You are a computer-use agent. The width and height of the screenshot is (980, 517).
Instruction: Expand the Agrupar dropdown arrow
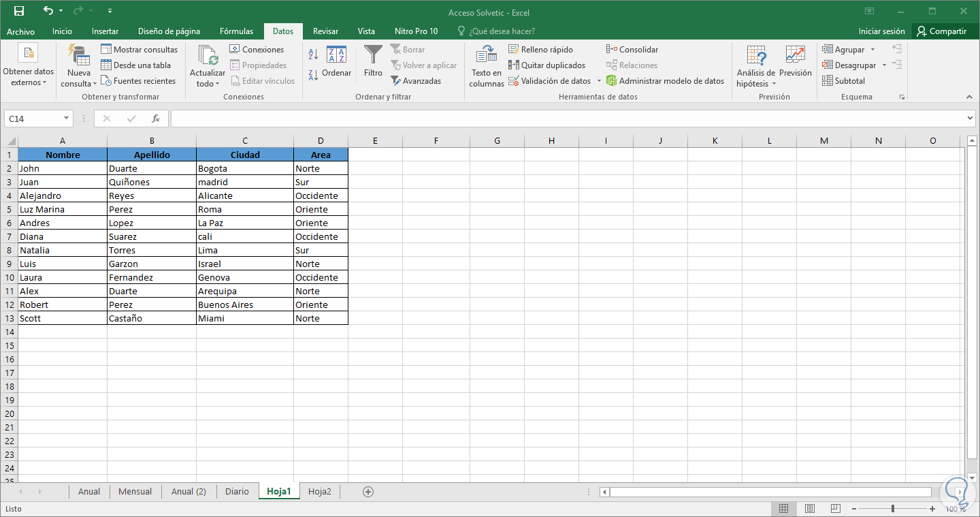[x=872, y=50]
